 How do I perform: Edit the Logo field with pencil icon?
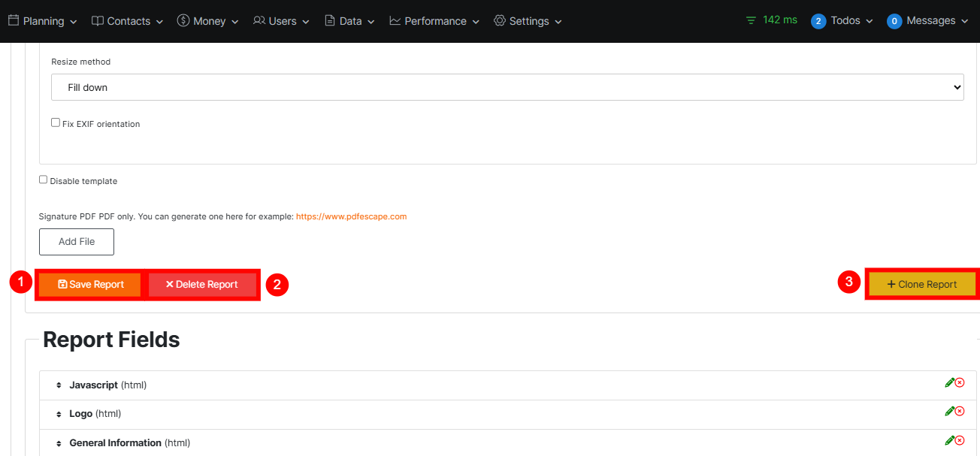pos(949,411)
